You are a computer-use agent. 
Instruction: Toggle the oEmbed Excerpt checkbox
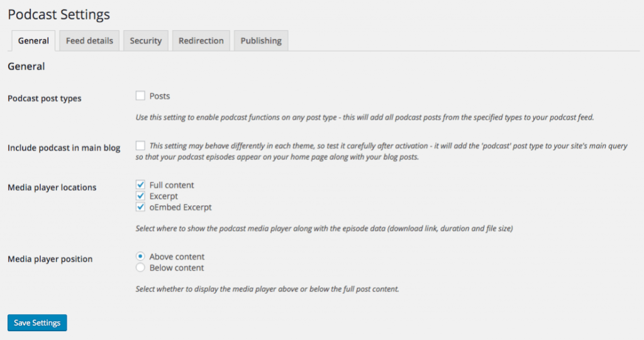pyautogui.click(x=141, y=207)
